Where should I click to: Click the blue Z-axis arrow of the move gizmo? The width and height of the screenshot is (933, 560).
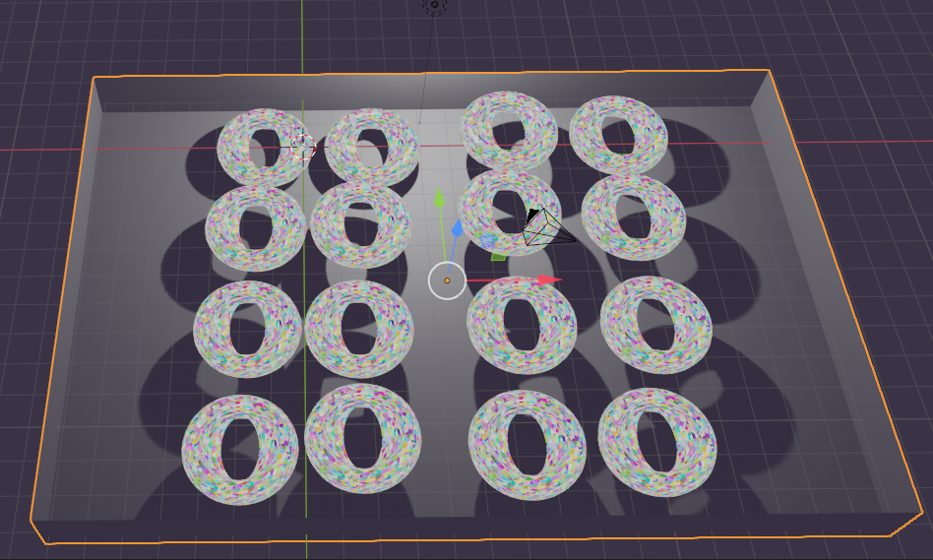coord(457,228)
